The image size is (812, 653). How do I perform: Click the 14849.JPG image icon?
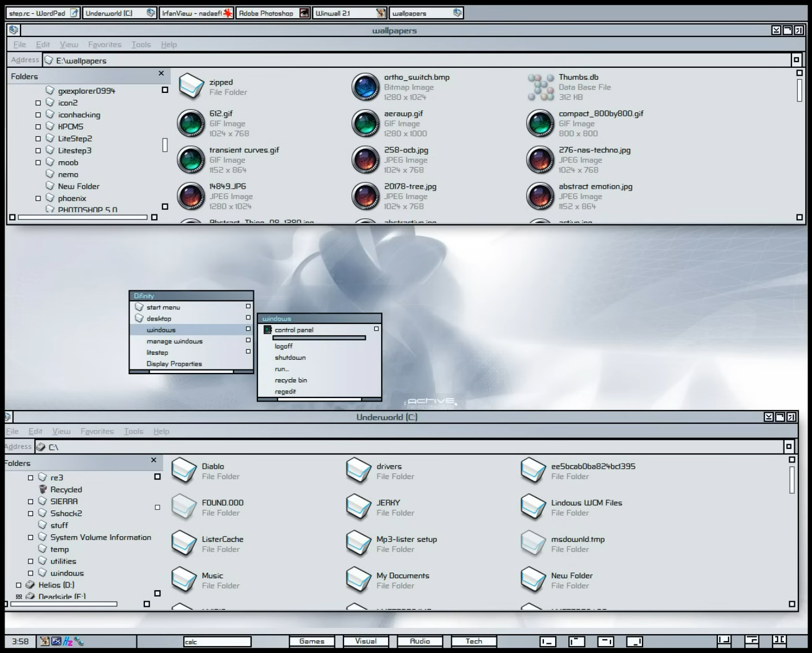[x=191, y=196]
